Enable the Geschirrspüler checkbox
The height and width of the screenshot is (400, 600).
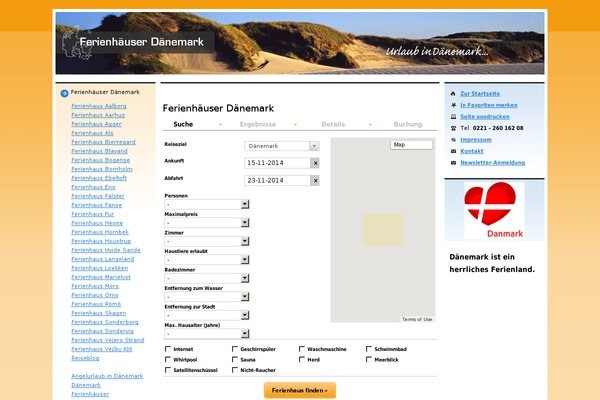click(235, 349)
